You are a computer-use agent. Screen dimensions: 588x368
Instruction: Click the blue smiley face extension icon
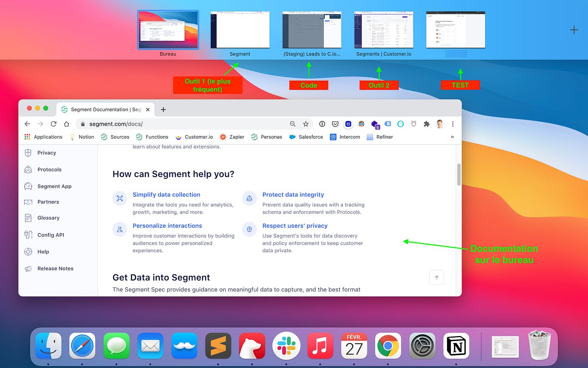point(348,124)
